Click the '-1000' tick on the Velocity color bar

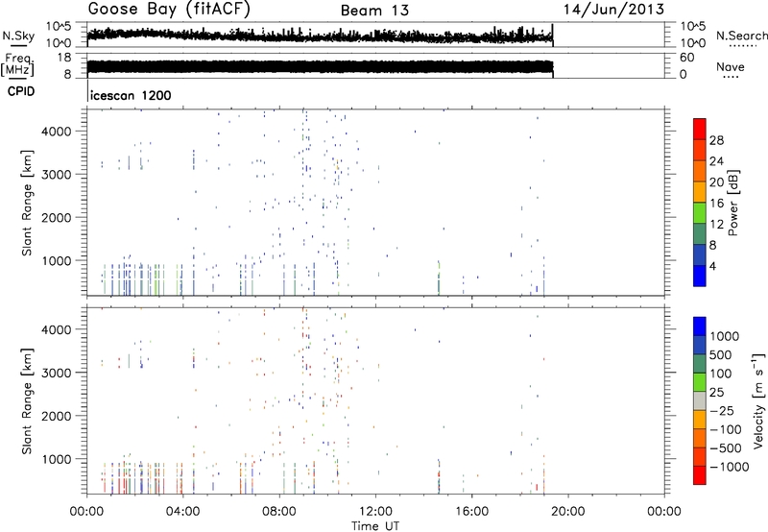[729, 467]
